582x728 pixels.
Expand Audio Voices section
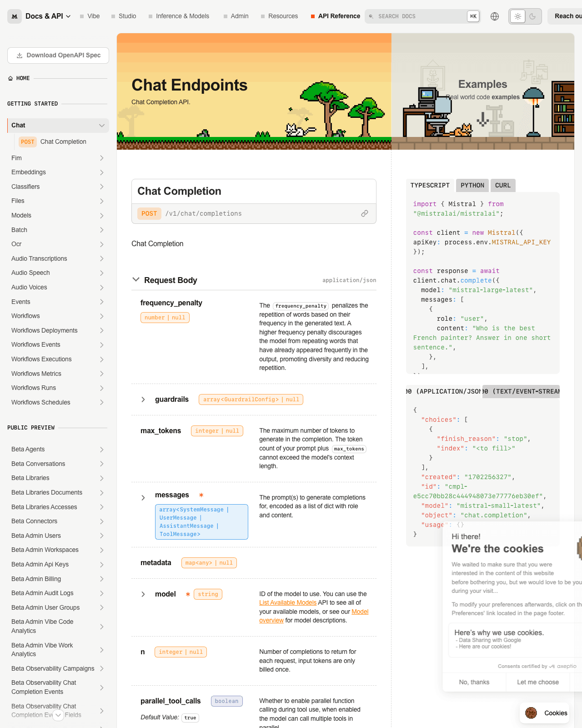101,288
